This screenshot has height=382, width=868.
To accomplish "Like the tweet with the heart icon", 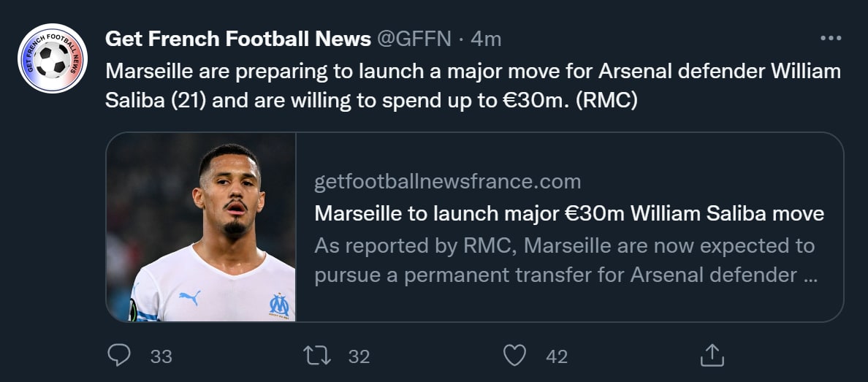I will 515,356.
